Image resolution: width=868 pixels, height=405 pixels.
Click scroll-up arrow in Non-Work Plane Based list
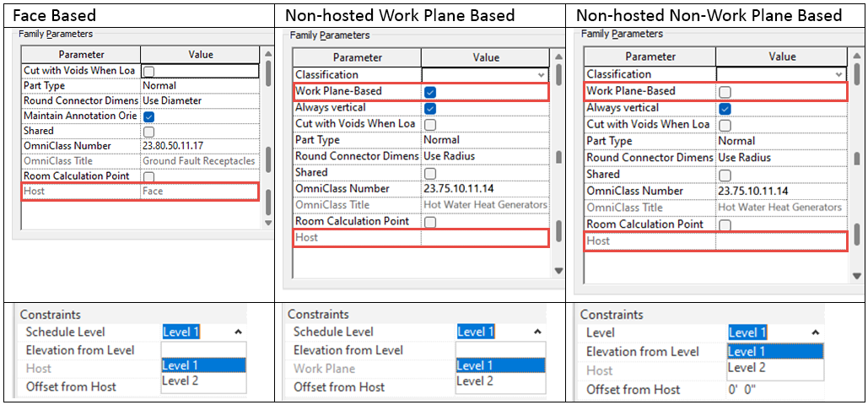point(856,57)
